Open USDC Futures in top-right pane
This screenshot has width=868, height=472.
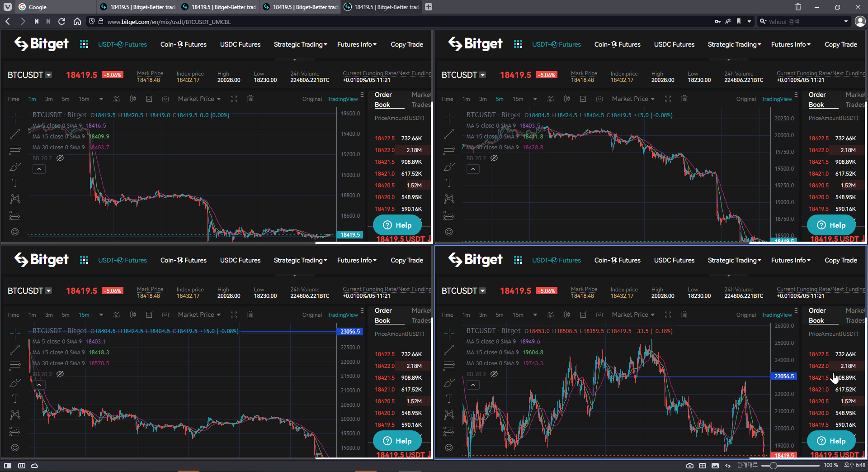674,44
